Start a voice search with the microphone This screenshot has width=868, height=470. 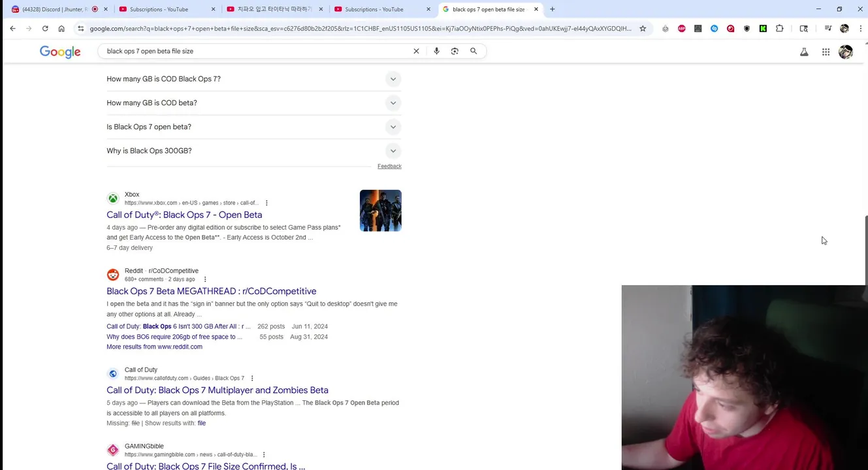coord(436,51)
